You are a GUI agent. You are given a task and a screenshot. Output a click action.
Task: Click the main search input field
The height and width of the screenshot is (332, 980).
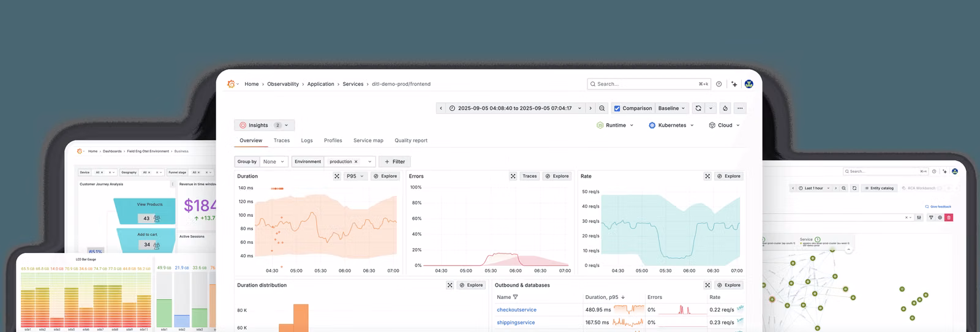tap(646, 84)
